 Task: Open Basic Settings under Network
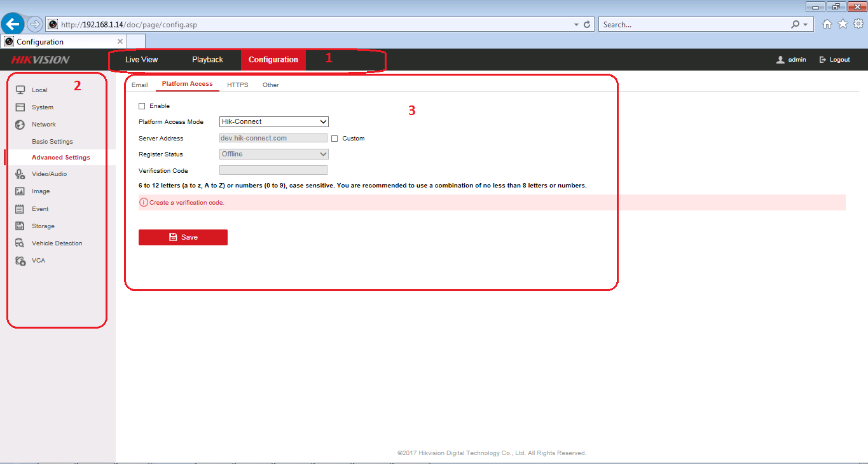tap(52, 142)
